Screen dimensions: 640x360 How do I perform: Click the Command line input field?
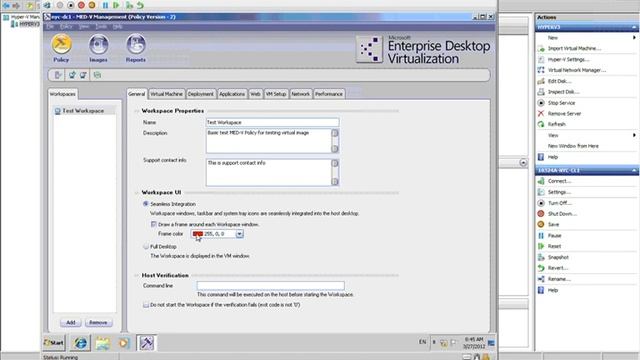point(270,286)
